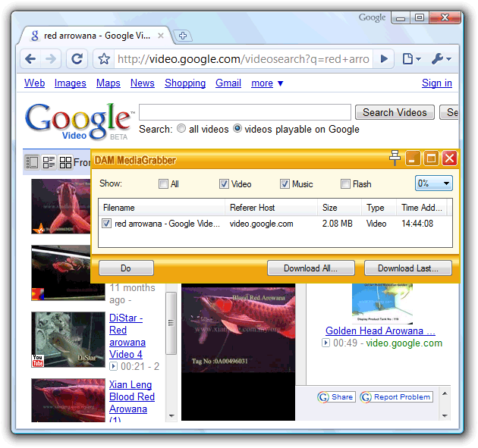Open the Web link
Image resolution: width=478 pixels, height=448 pixels.
pos(34,83)
